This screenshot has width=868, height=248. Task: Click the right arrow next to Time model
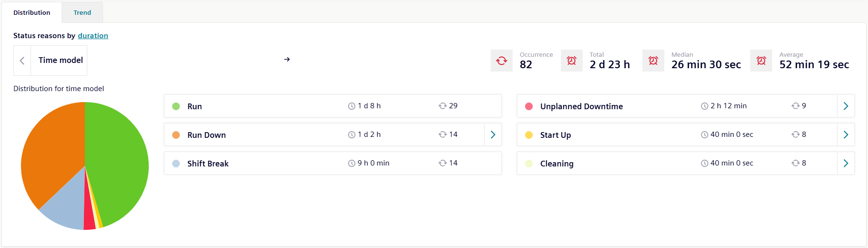coord(287,60)
